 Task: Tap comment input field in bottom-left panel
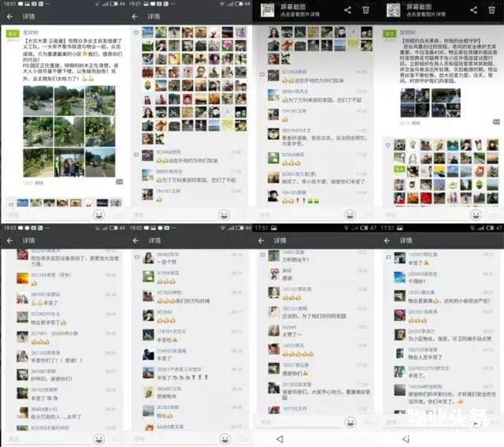point(47,438)
